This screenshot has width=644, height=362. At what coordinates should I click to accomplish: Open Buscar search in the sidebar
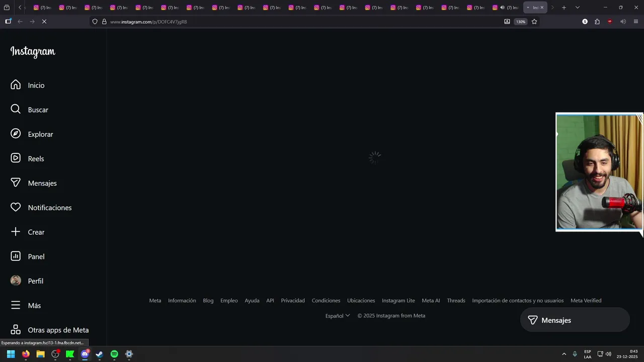pos(29,110)
